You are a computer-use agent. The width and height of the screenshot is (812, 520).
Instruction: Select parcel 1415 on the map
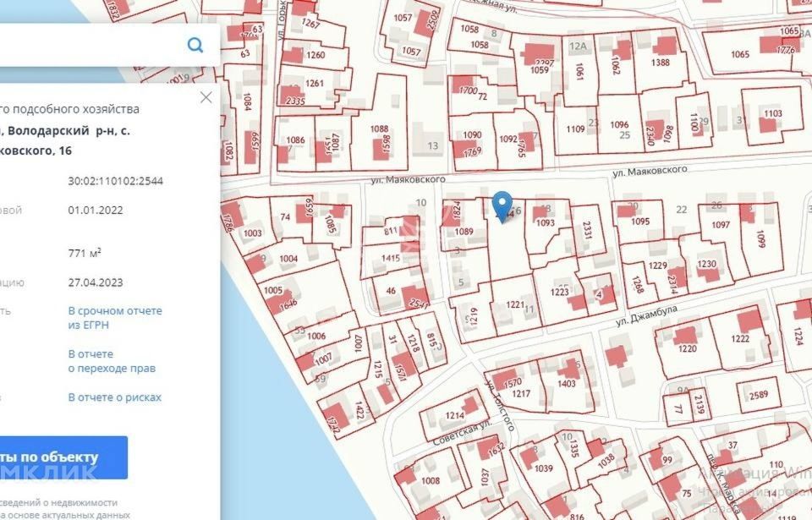[x=390, y=258]
